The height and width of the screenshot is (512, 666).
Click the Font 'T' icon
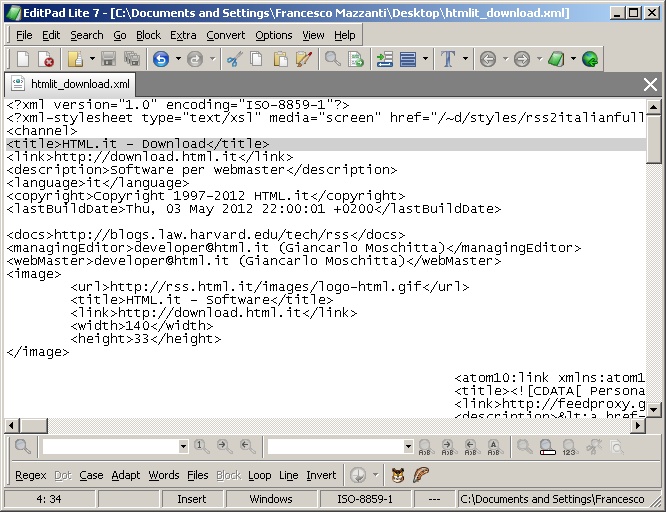[x=448, y=60]
